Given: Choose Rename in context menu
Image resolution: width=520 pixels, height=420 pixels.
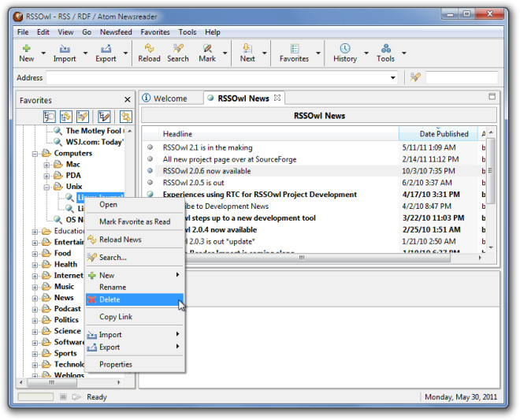Looking at the screenshot, I should click(135, 288).
